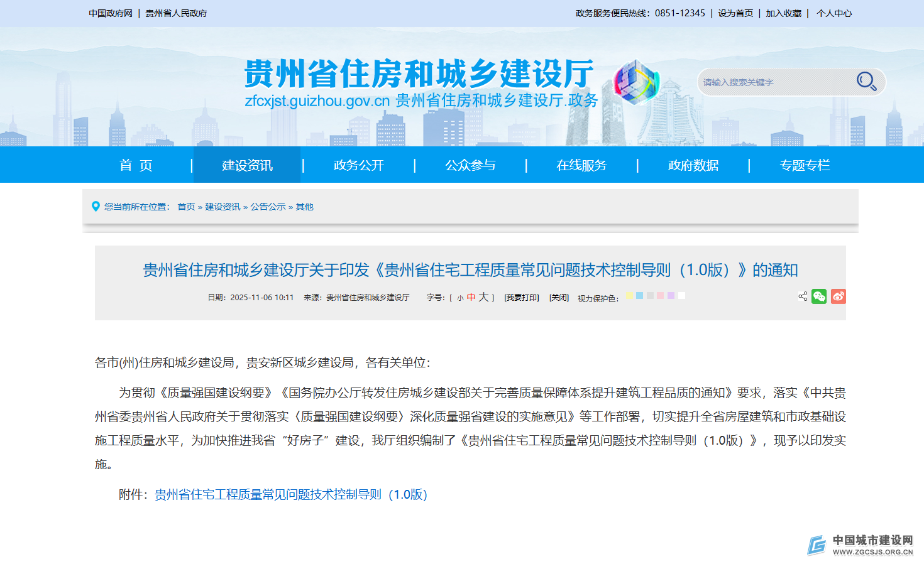Screen dimensions: 924x564
Task: Select the purple eye-protection color swatch
Action: point(671,296)
